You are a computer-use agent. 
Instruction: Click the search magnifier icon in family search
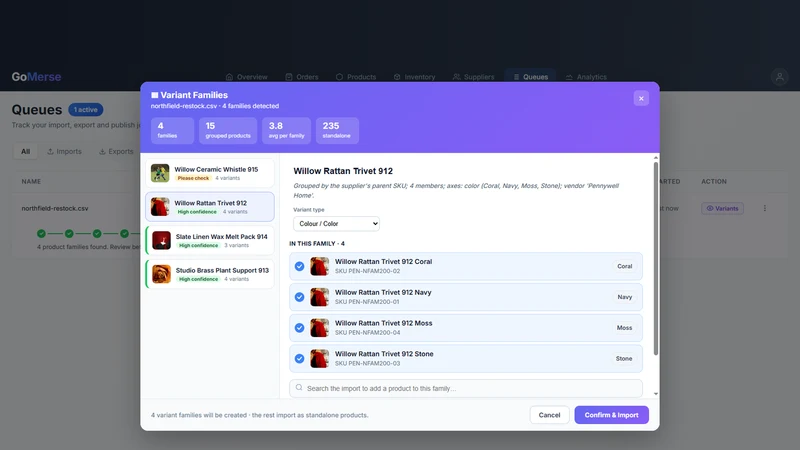(x=299, y=388)
